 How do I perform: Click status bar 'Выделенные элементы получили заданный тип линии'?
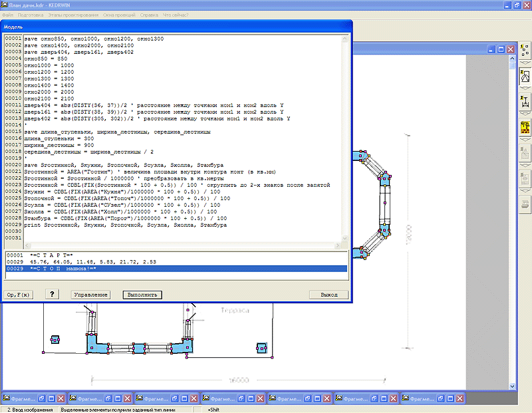(x=118, y=410)
